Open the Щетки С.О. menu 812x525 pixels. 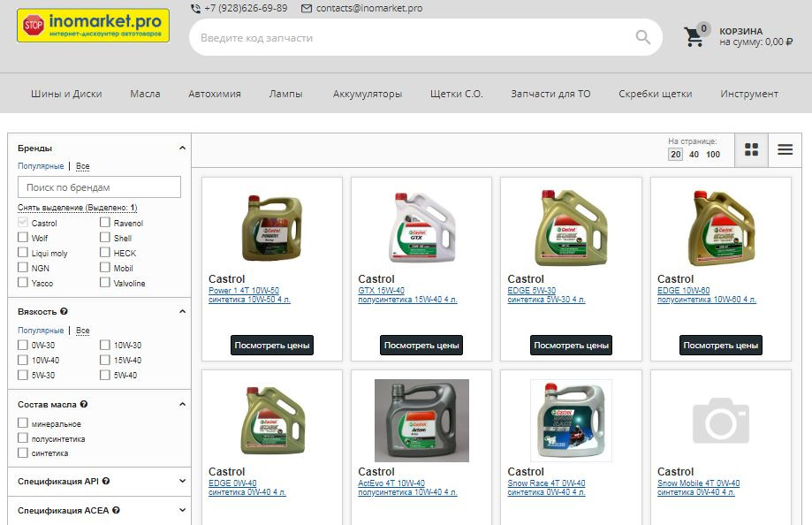[456, 94]
